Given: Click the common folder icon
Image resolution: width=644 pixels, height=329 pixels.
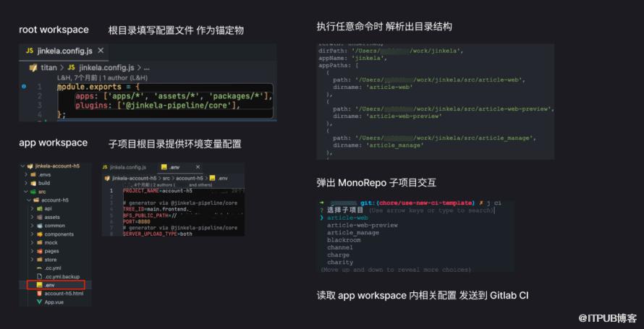Looking at the screenshot, I should coord(39,226).
